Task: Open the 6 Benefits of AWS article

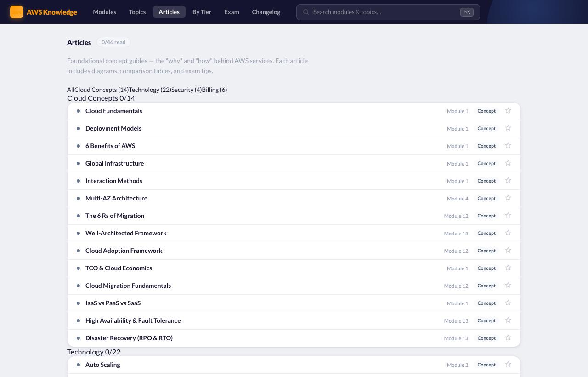Action: click(x=294, y=146)
